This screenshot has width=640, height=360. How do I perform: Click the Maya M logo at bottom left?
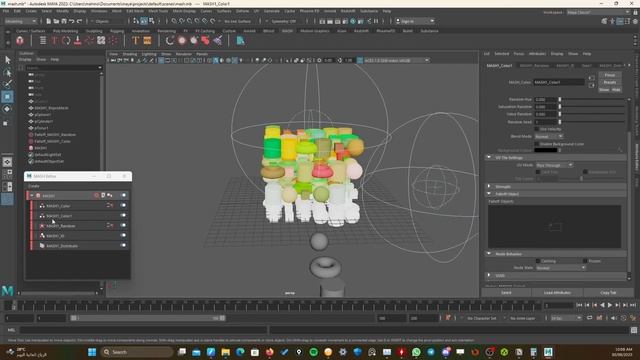point(7,291)
